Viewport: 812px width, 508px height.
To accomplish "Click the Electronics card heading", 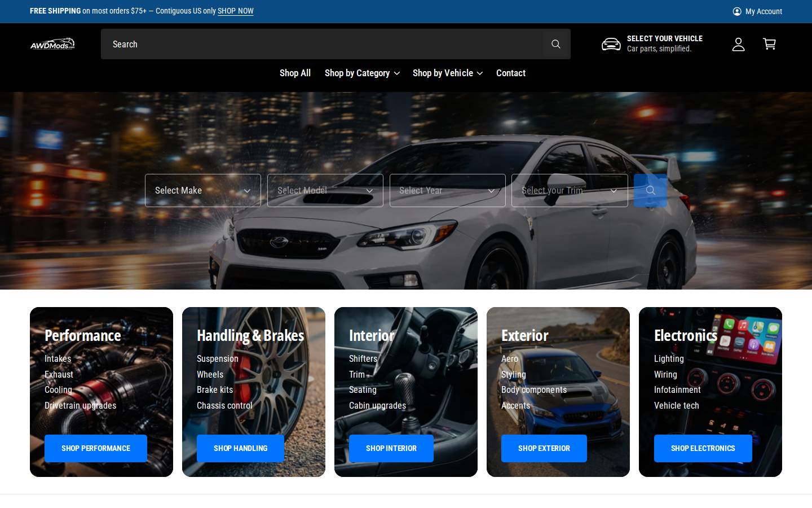I will 686,336.
